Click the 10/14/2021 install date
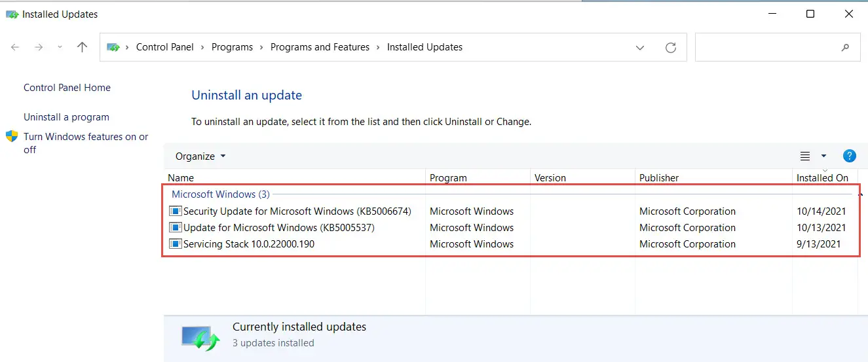This screenshot has width=868, height=362. pos(821,211)
